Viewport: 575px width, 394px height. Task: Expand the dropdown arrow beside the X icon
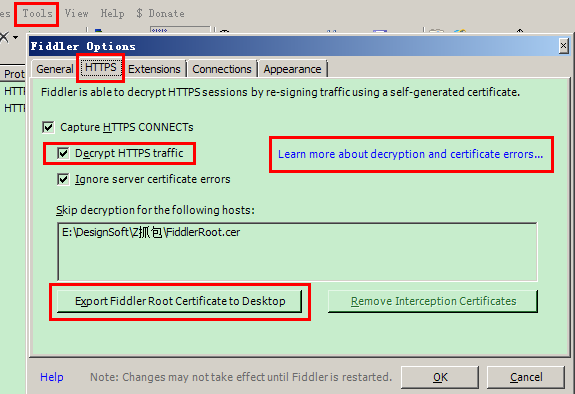click(15, 37)
